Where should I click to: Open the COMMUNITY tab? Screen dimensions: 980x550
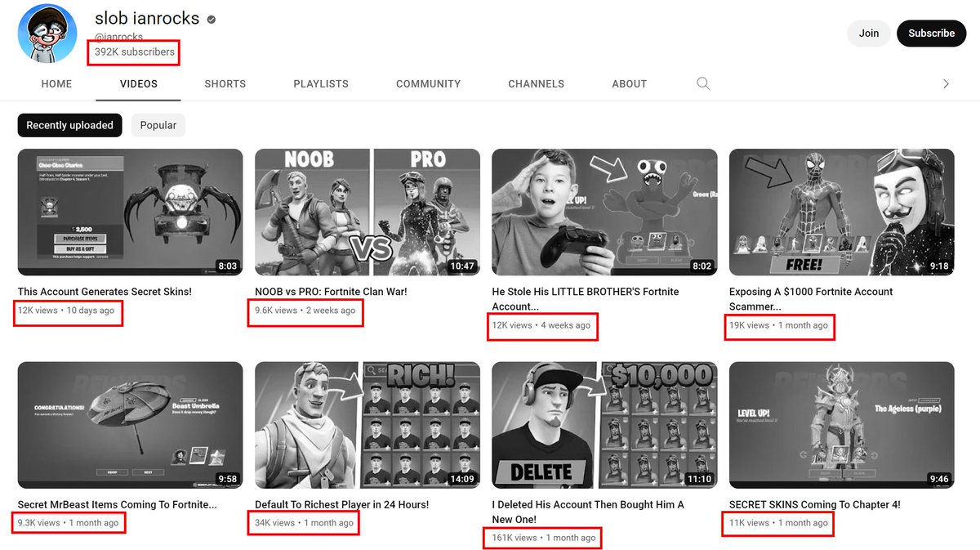429,83
